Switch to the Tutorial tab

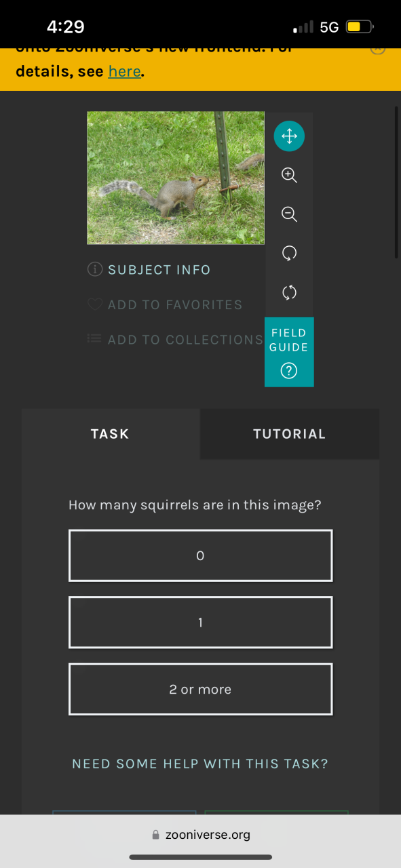tap(290, 434)
